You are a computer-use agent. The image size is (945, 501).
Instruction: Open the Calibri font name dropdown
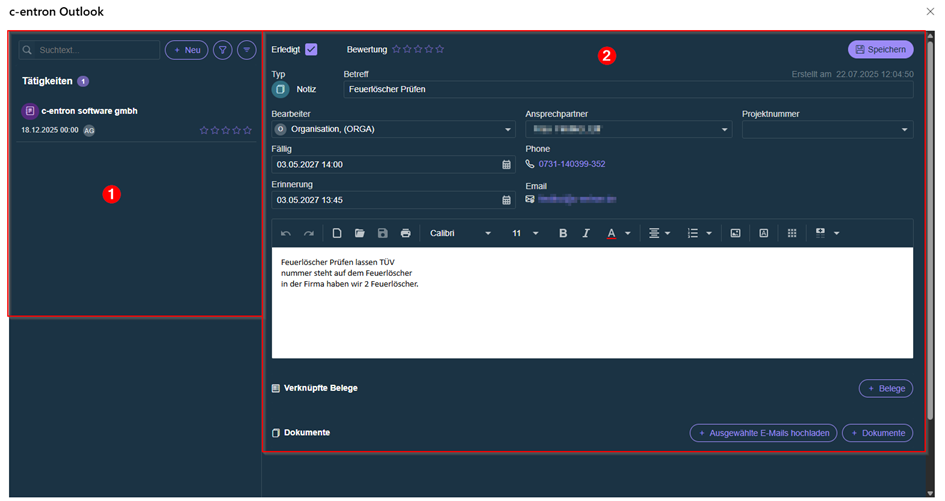(x=488, y=233)
